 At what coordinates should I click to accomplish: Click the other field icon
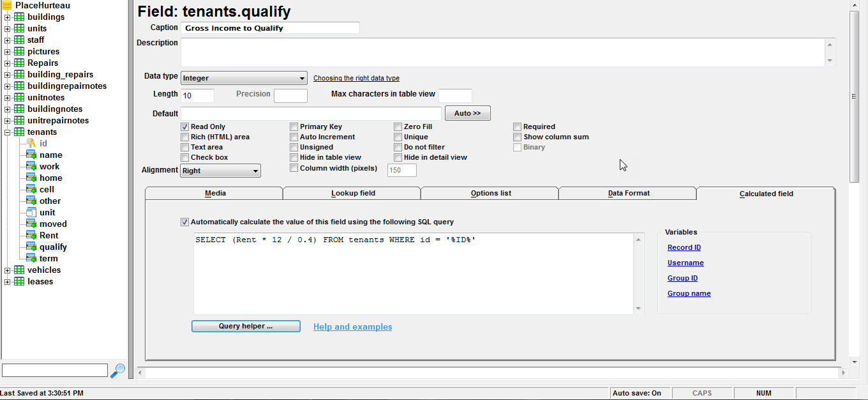[31, 201]
